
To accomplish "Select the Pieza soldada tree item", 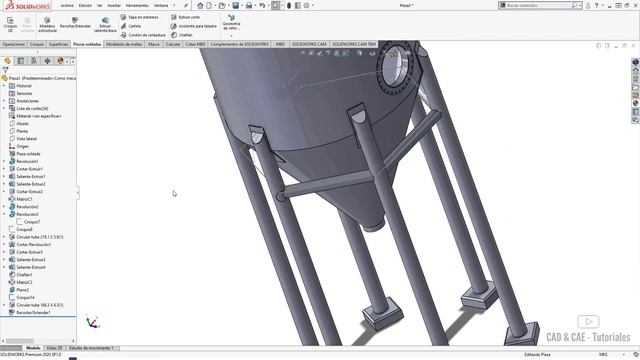I will [24, 154].
